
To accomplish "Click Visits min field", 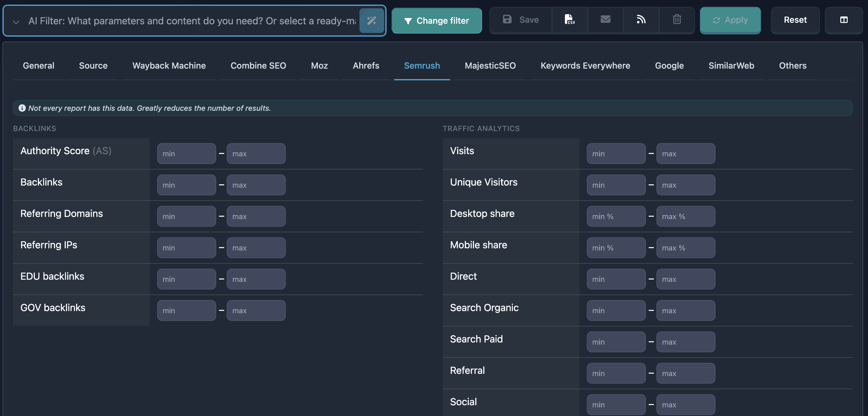I will [x=616, y=154].
